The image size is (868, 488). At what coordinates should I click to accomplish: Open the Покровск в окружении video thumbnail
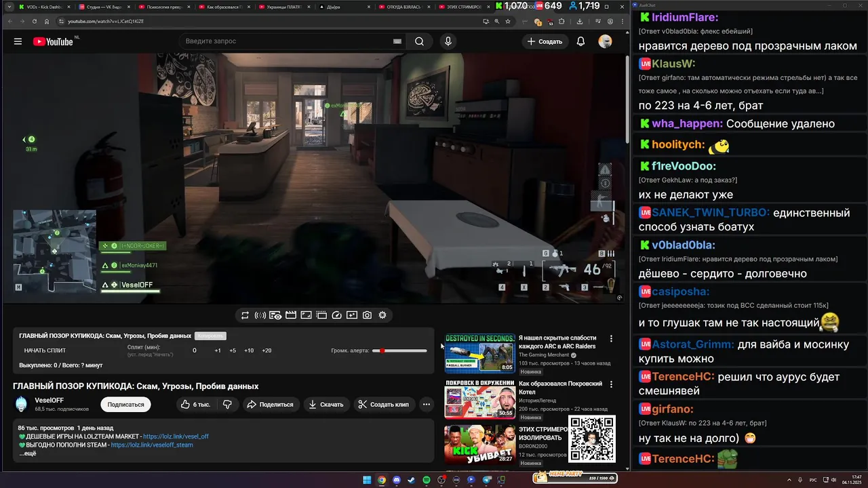[479, 399]
